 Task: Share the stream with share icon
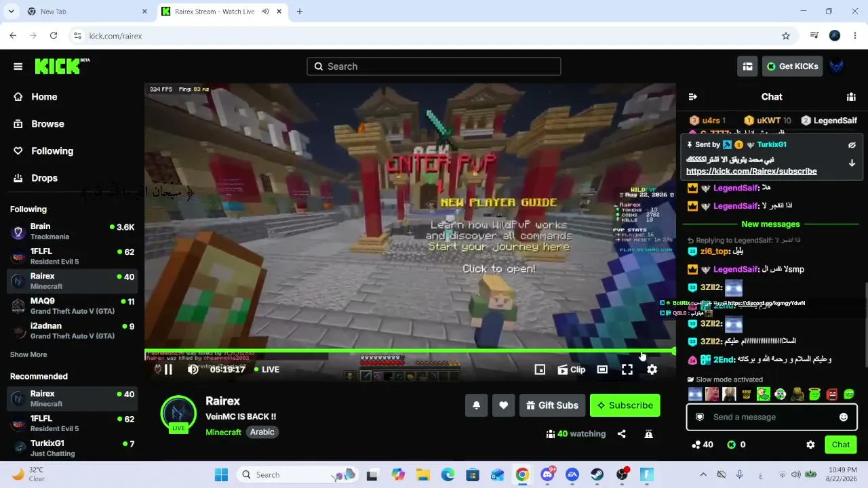tap(622, 434)
